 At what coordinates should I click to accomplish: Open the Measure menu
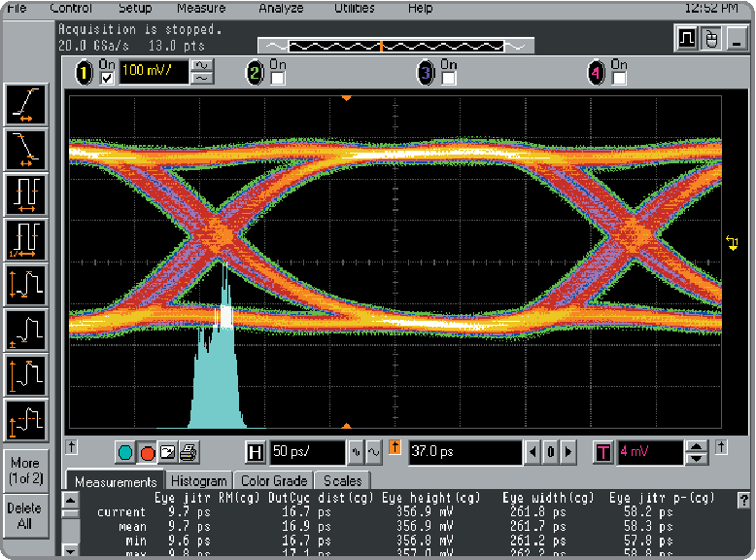201,8
